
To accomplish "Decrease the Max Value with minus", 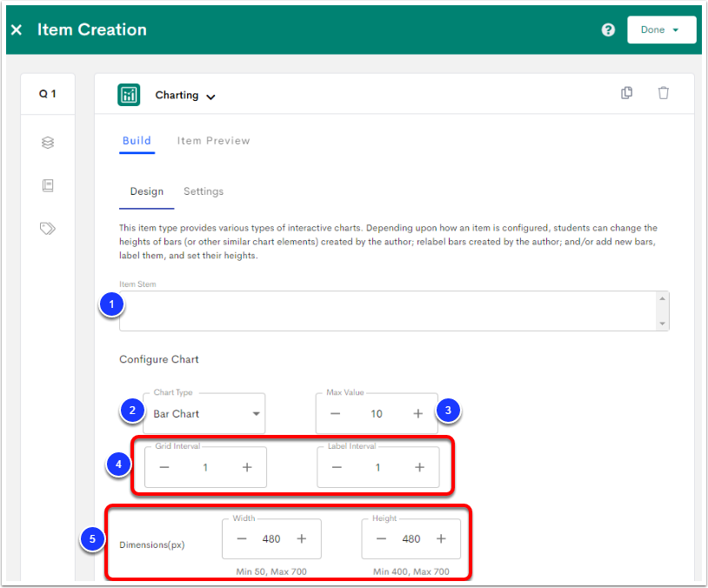I will 335,414.
